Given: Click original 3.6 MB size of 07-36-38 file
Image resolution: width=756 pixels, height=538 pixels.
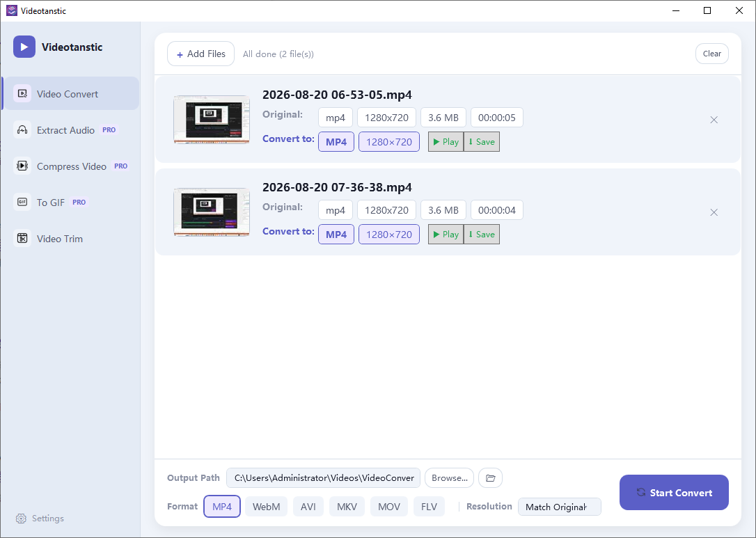Looking at the screenshot, I should (x=443, y=209).
